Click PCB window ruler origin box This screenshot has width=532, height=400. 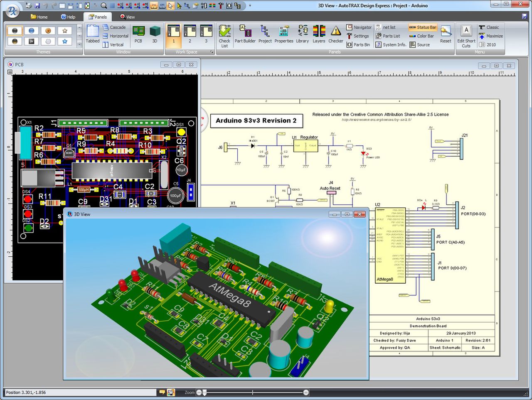coord(10,72)
